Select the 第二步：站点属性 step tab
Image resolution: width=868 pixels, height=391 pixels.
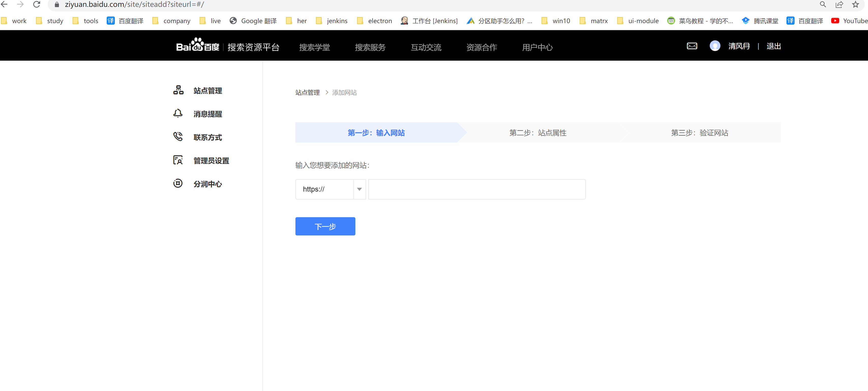coord(538,133)
